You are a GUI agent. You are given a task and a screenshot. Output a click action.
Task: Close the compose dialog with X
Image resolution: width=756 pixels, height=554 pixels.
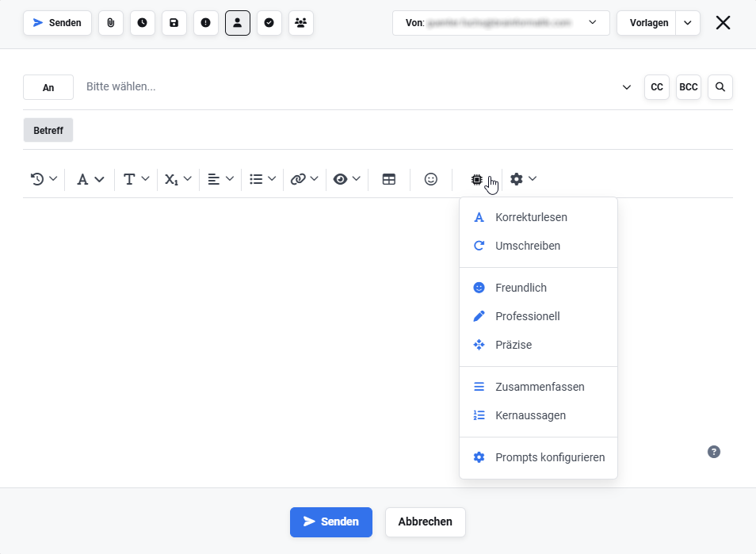coord(723,23)
